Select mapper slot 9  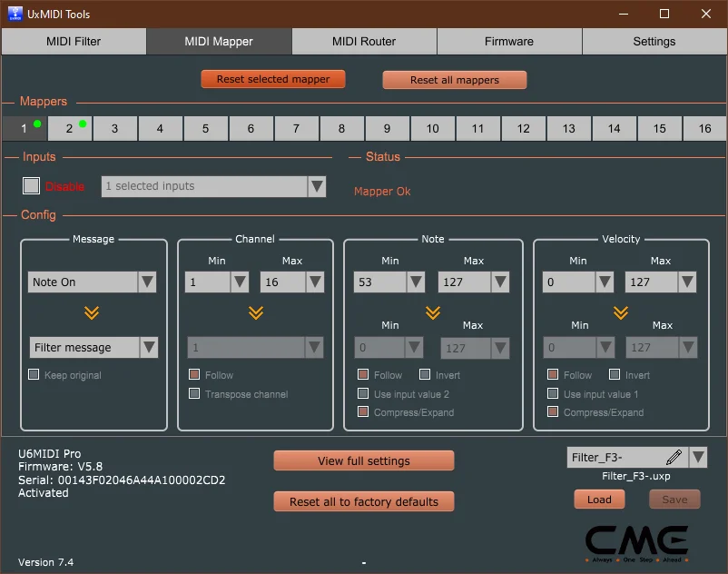(x=387, y=128)
